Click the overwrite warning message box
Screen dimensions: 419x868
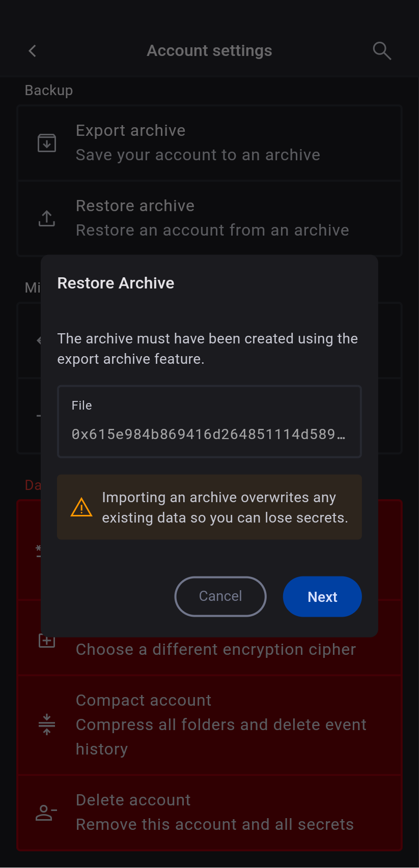tap(209, 507)
